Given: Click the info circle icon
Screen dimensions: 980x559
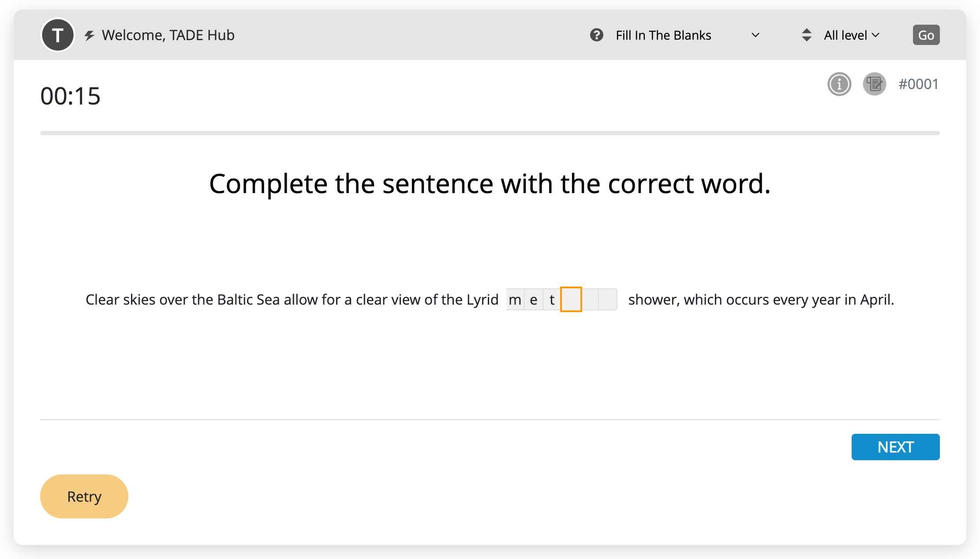Looking at the screenshot, I should (x=839, y=84).
